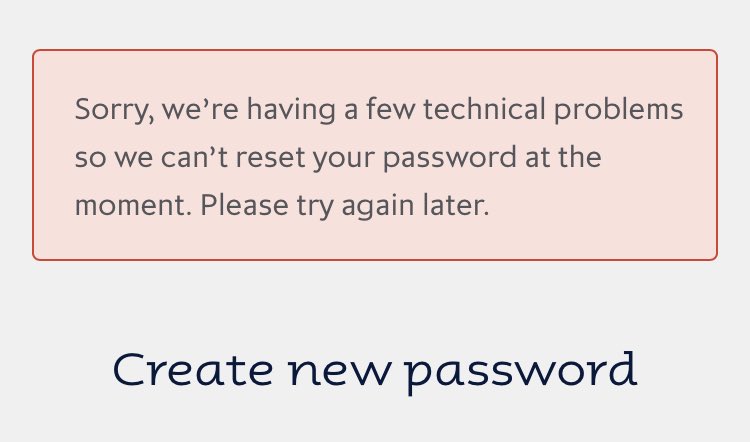
Task: Click the word 'moment' in the alert
Action: coord(130,206)
